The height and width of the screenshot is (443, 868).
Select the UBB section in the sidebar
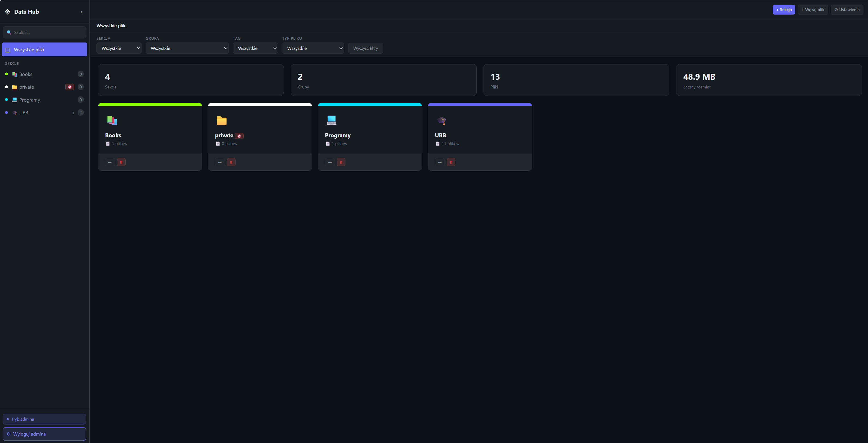(x=45, y=113)
